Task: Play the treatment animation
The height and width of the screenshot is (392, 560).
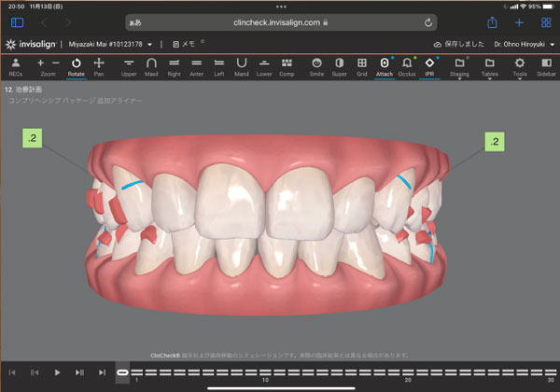Action: (57, 372)
